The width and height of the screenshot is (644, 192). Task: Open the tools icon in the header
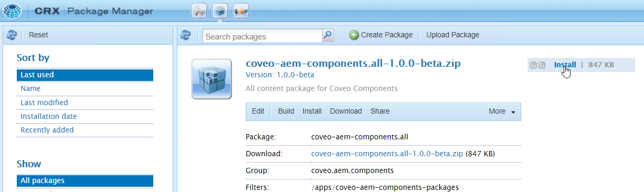(199, 11)
